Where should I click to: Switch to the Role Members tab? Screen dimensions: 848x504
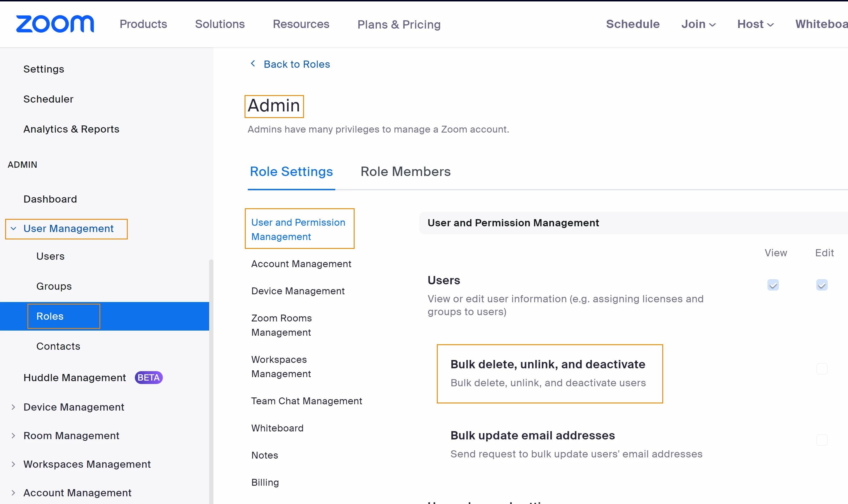point(405,171)
